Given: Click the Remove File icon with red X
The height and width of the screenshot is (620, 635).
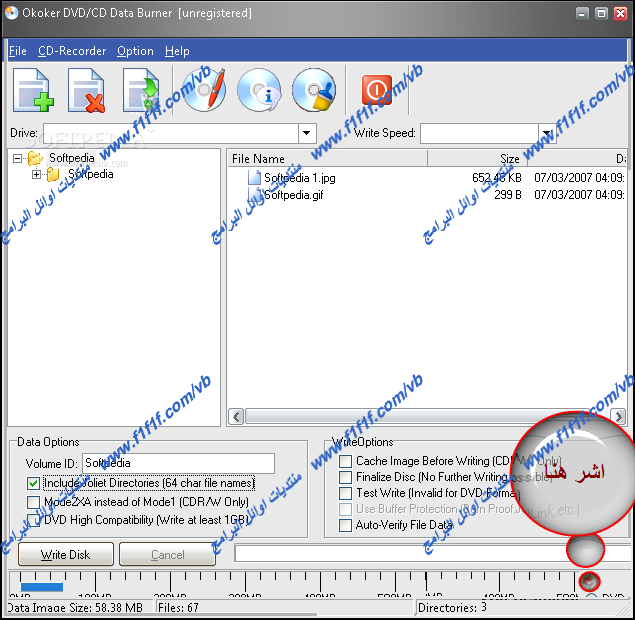Looking at the screenshot, I should point(87,90).
